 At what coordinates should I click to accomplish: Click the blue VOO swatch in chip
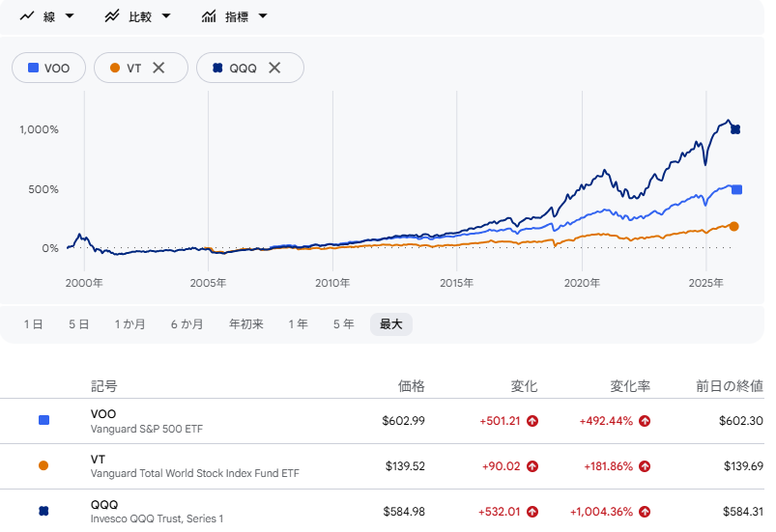pyautogui.click(x=33, y=68)
